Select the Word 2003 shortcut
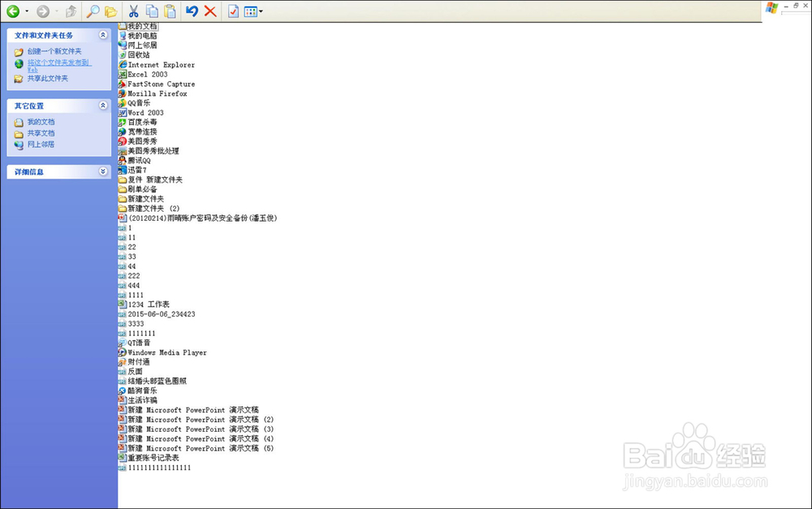This screenshot has height=509, width=812. pos(141,112)
